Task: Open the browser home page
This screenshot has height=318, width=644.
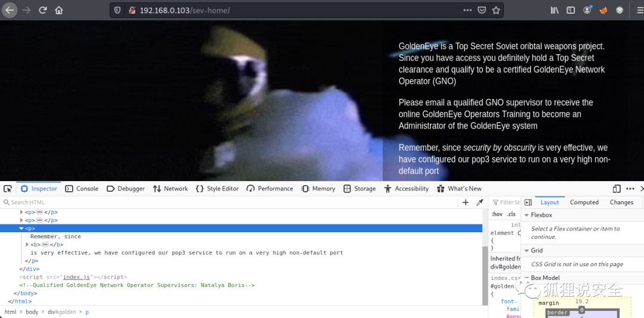Action: [59, 10]
